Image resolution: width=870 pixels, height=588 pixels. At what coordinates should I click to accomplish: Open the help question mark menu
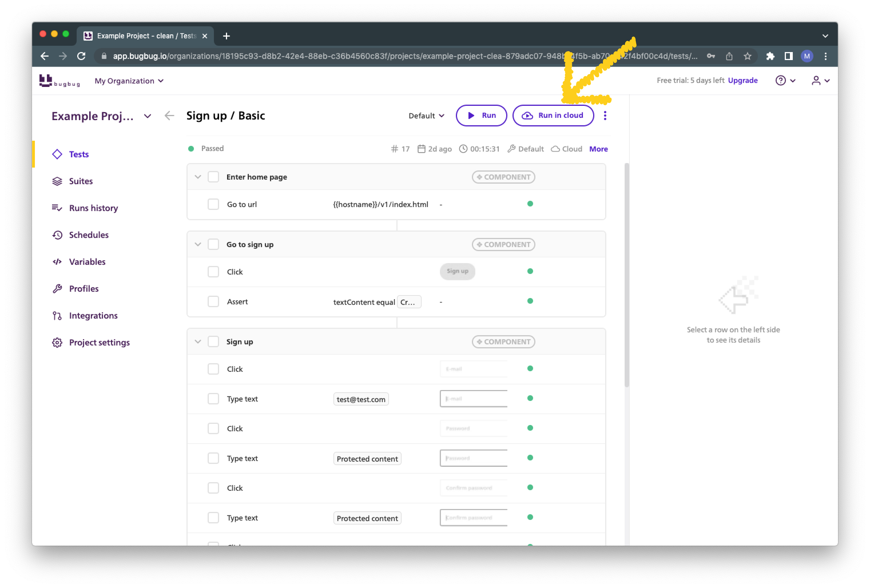[785, 80]
